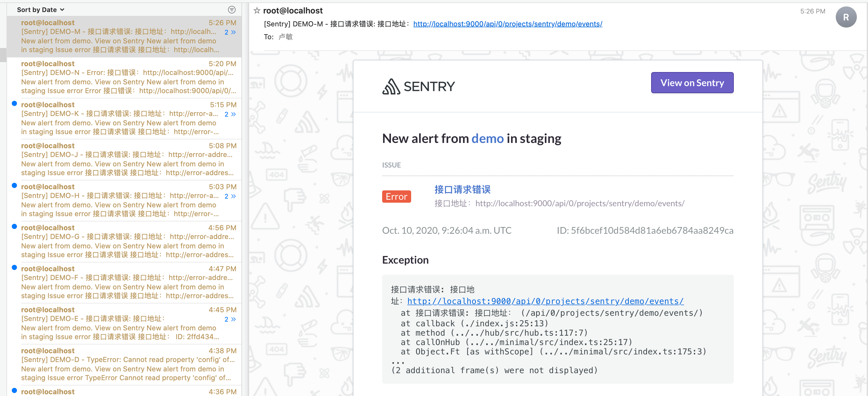Click the 接口请求错误 issue title link

[x=462, y=190]
